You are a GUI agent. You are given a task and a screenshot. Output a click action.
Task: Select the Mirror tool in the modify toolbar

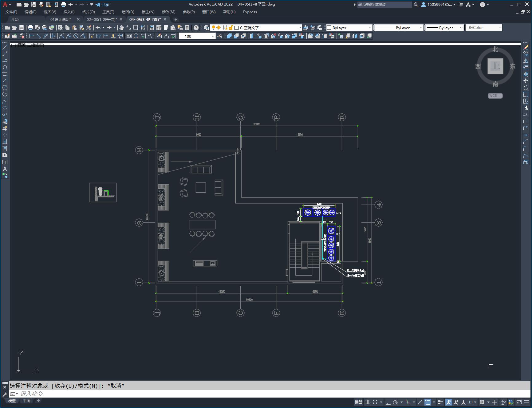click(526, 61)
